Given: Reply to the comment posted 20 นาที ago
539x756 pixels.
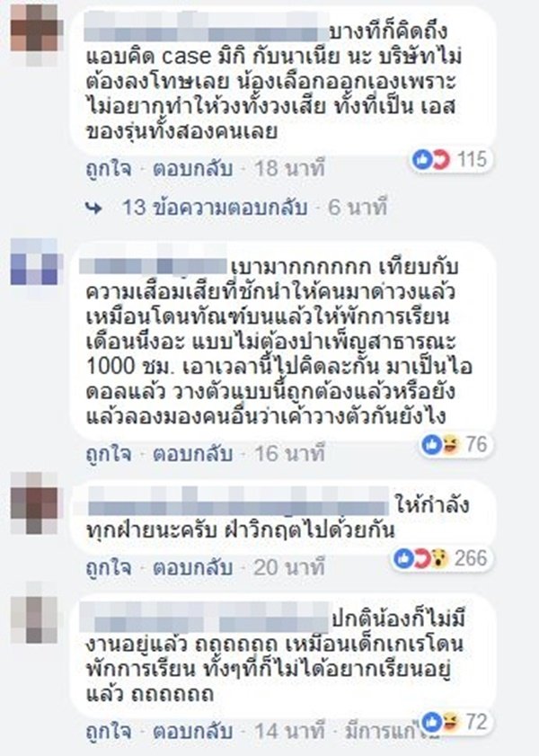Looking at the screenshot, I should 192,567.
